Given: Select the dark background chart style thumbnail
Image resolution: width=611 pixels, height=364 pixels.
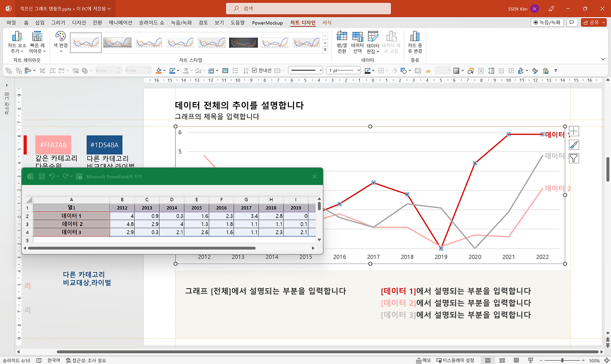Looking at the screenshot, I should [x=243, y=42].
